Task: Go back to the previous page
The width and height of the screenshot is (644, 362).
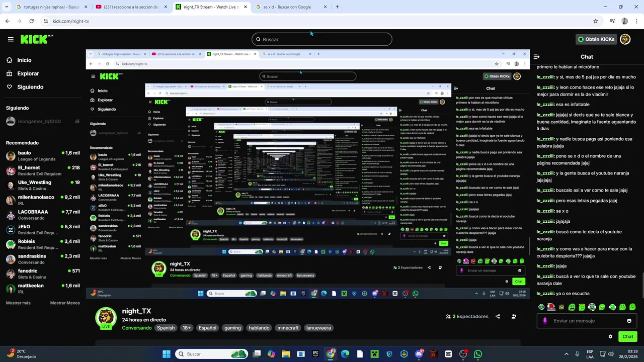Action: 7,21
